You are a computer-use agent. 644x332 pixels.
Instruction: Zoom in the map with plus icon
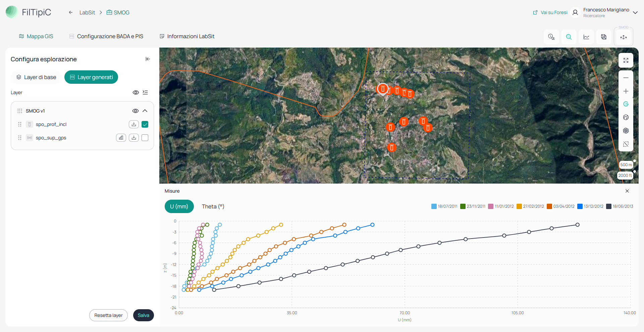pyautogui.click(x=626, y=91)
